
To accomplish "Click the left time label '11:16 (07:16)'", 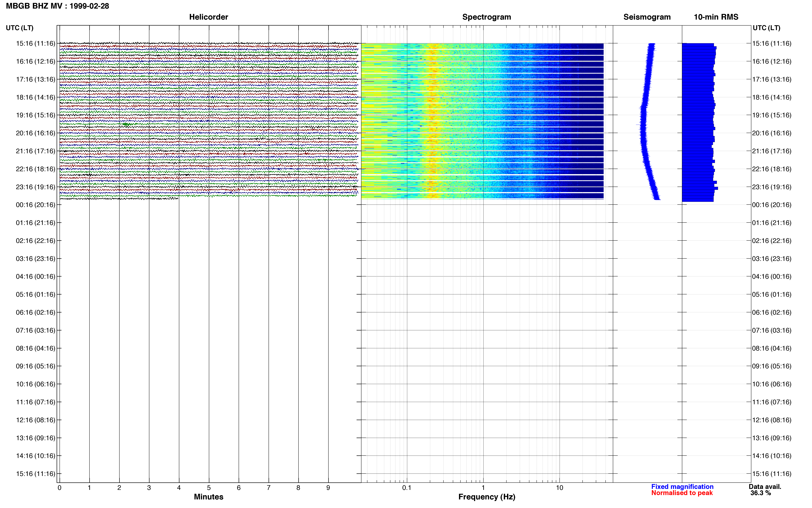I will (x=36, y=402).
